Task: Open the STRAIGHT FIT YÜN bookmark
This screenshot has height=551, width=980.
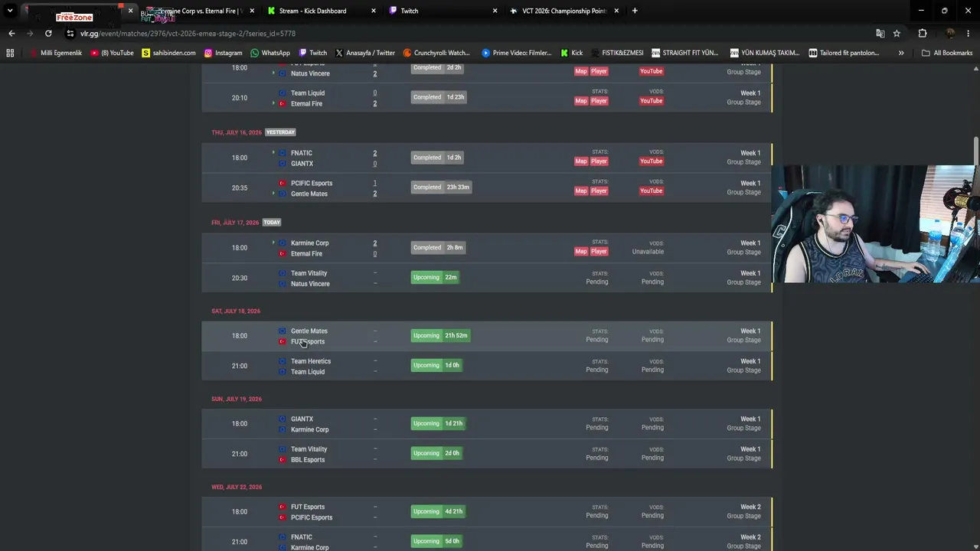Action: [x=684, y=53]
